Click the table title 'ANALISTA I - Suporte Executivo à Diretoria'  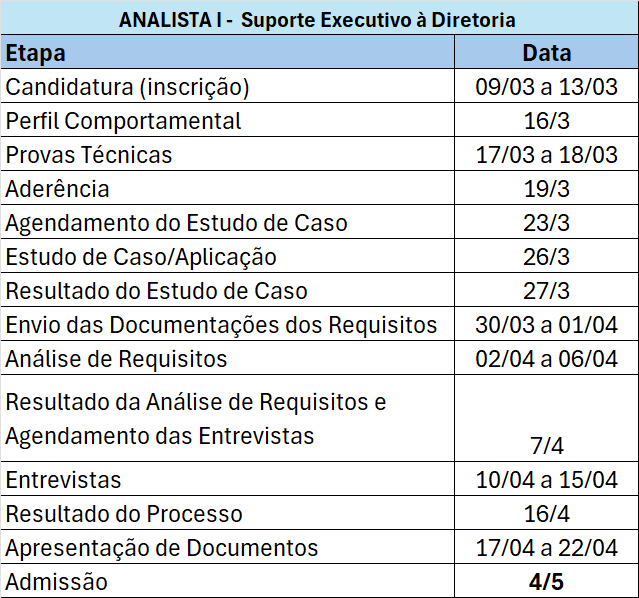(318, 19)
